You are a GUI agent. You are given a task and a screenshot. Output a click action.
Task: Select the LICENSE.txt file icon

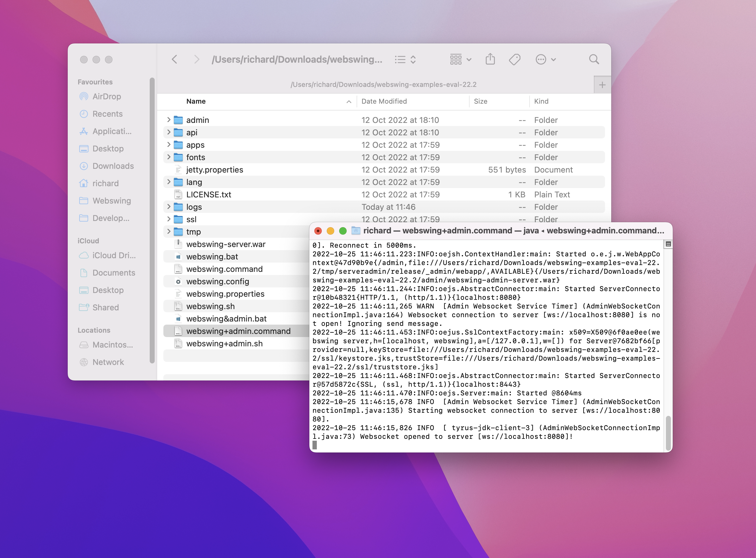(x=178, y=195)
